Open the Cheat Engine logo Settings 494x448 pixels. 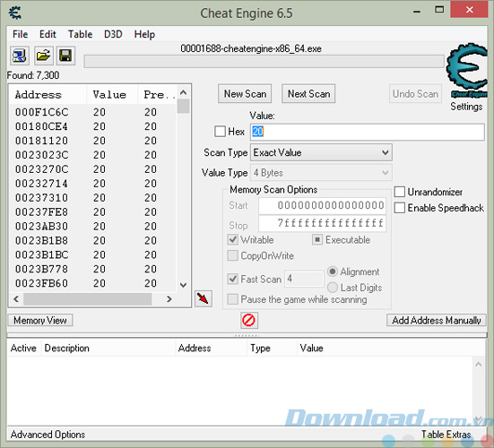pos(466,77)
